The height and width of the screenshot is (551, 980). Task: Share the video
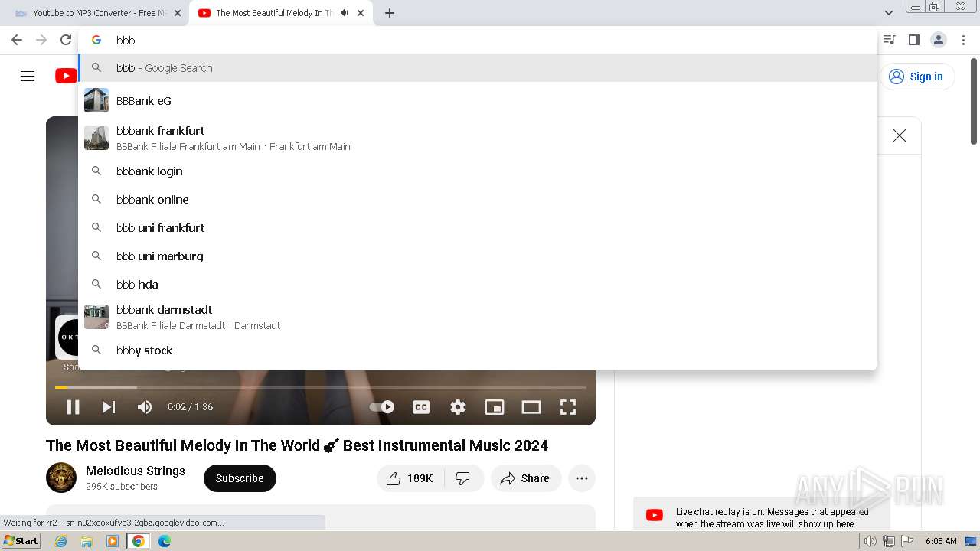pos(525,478)
